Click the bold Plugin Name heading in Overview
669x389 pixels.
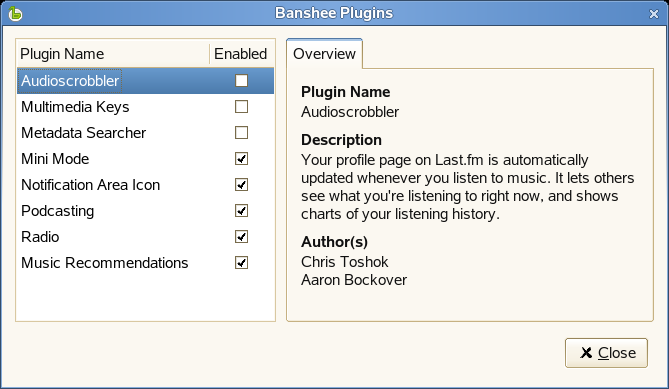coord(346,92)
